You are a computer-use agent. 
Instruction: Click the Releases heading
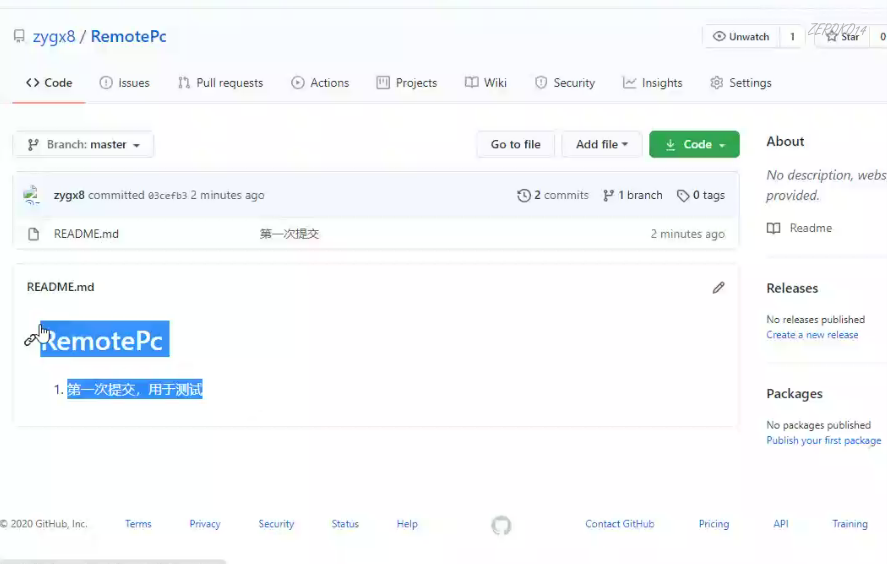coord(792,288)
